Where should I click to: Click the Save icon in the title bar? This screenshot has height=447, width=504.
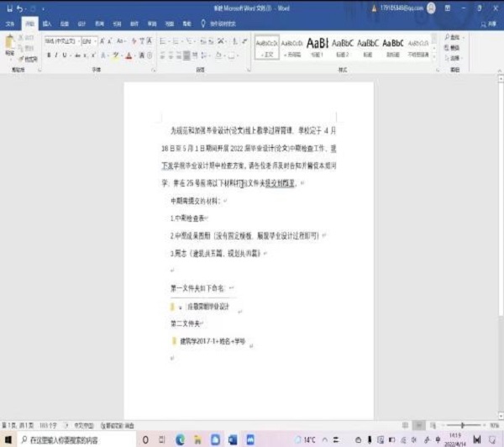[8, 8]
